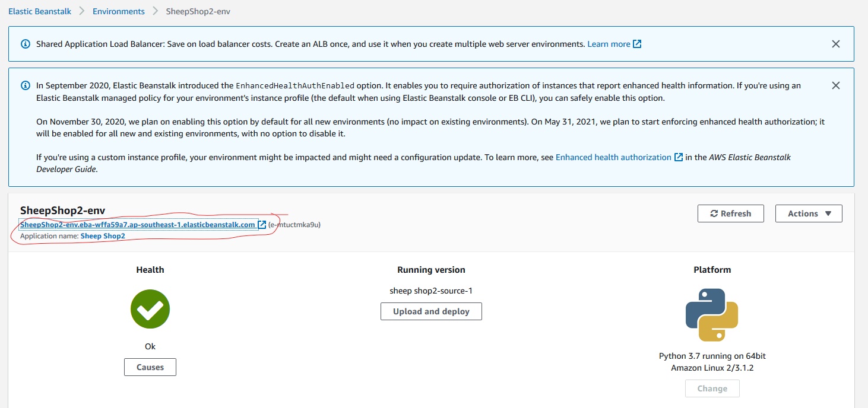The image size is (868, 408).
Task: Open the Sheep Shop2 application link
Action: [x=103, y=236]
